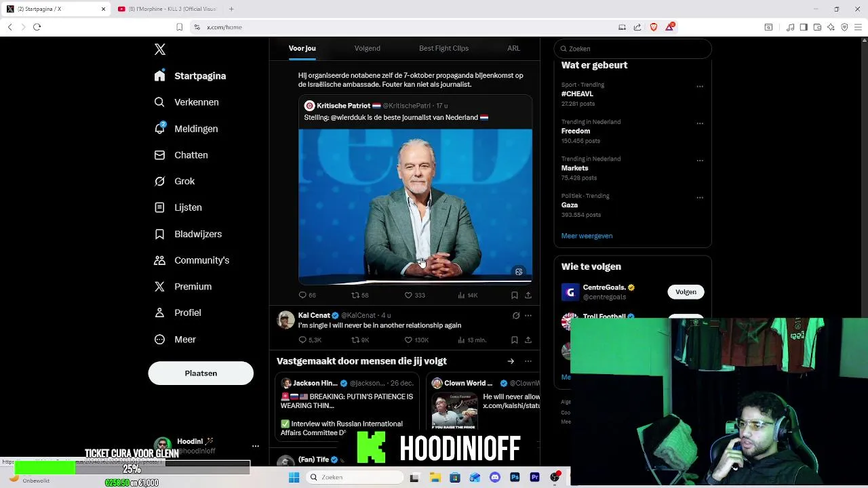Open the browser hamburger menu
This screenshot has height=488, width=868.
coord(858,27)
